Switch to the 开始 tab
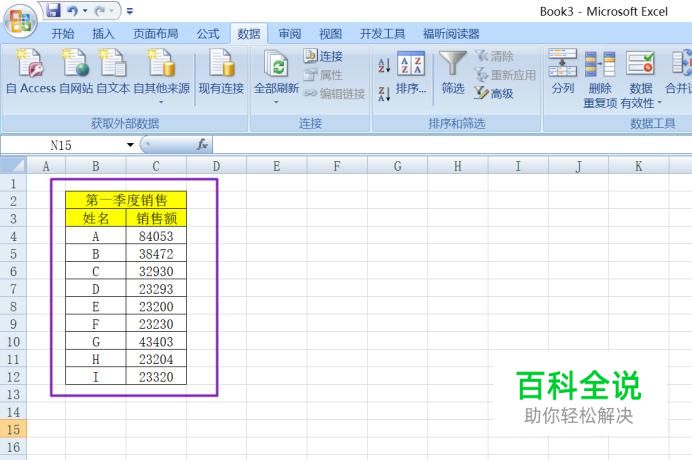Screen dimensions: 692x460 click(x=63, y=34)
